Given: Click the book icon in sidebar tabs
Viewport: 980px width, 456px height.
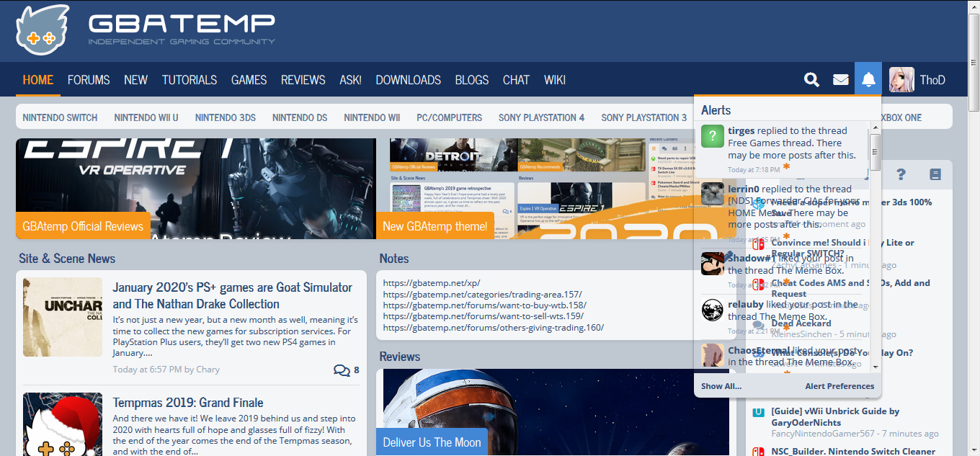Looking at the screenshot, I should [935, 174].
